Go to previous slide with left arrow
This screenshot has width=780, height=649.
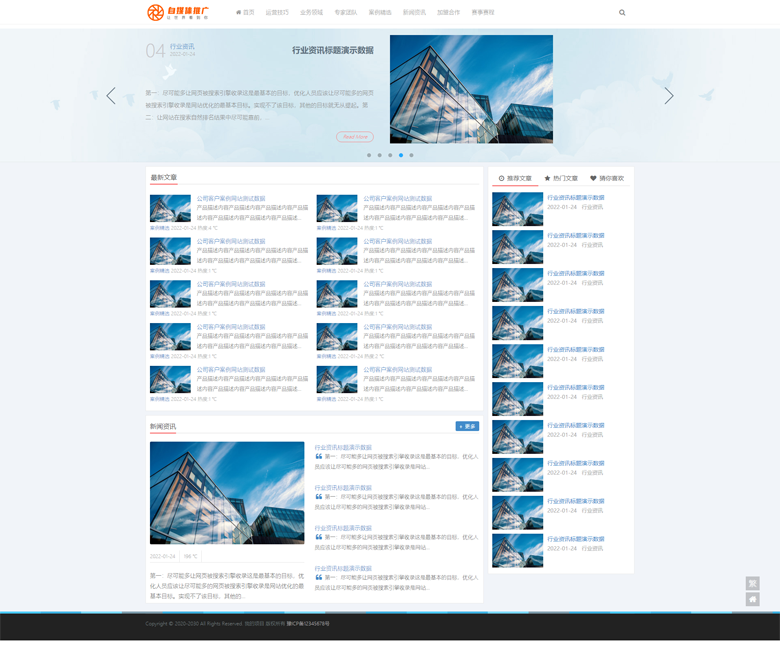[111, 96]
